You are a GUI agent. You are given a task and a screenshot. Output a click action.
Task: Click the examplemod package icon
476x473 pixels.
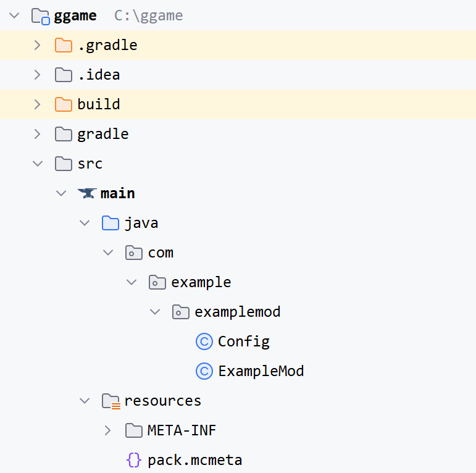click(x=181, y=312)
